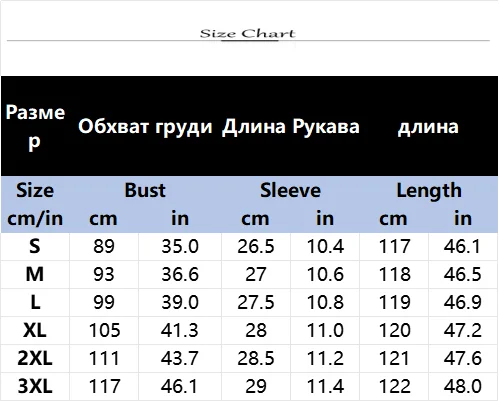Click the L size row label
Image resolution: width=499 pixels, height=401 pixels.
tap(35, 303)
